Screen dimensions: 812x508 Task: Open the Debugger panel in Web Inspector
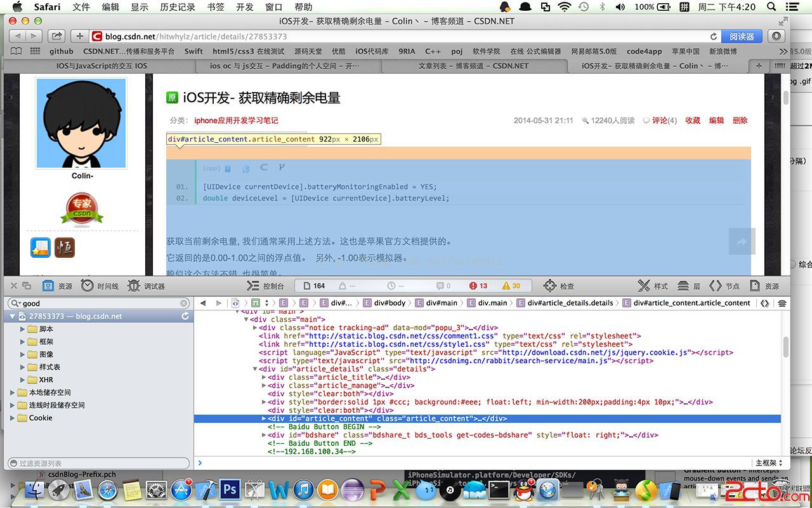click(x=146, y=286)
